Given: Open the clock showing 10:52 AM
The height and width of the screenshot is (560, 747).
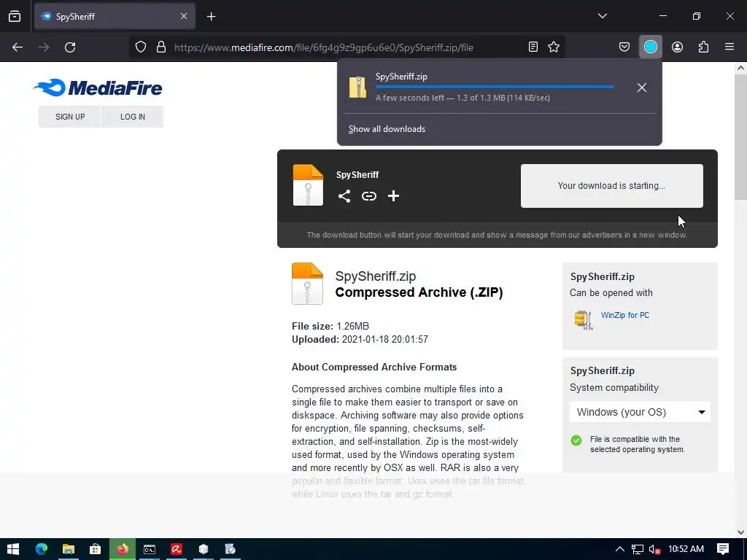Looking at the screenshot, I should pyautogui.click(x=686, y=549).
